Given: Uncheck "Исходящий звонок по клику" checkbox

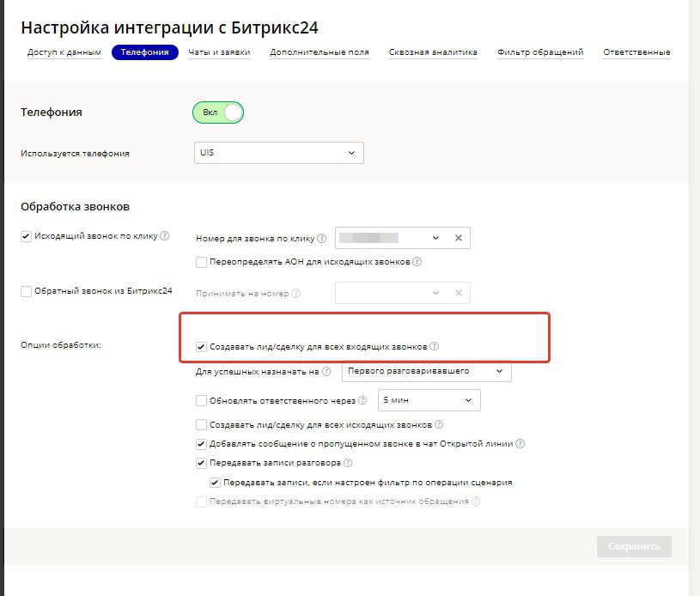Looking at the screenshot, I should coord(26,236).
